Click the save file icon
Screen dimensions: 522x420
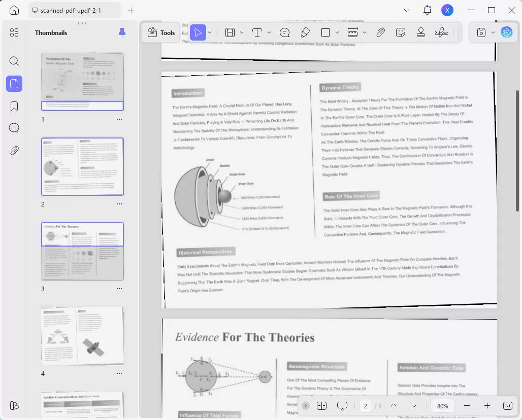(x=481, y=32)
